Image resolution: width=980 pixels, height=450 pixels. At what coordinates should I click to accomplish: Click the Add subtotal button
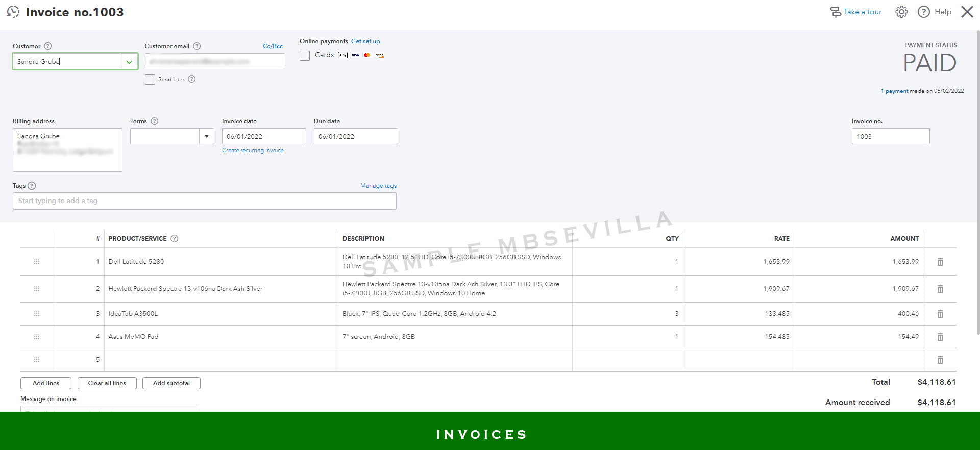[x=171, y=383]
